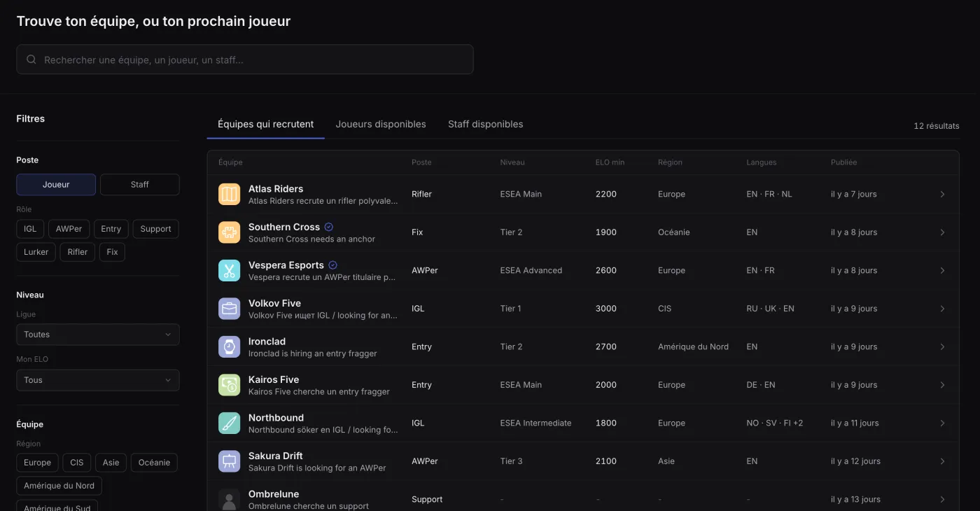Open the Volkov Five row arrow
Image resolution: width=980 pixels, height=511 pixels.
[x=942, y=309]
